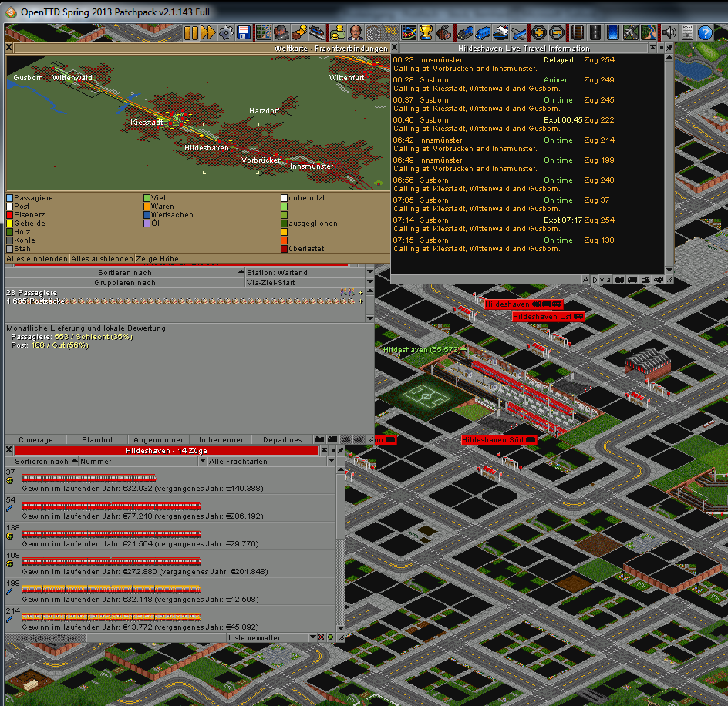Click the 'Departures' station button
The width and height of the screenshot is (728, 706).
pyautogui.click(x=282, y=440)
